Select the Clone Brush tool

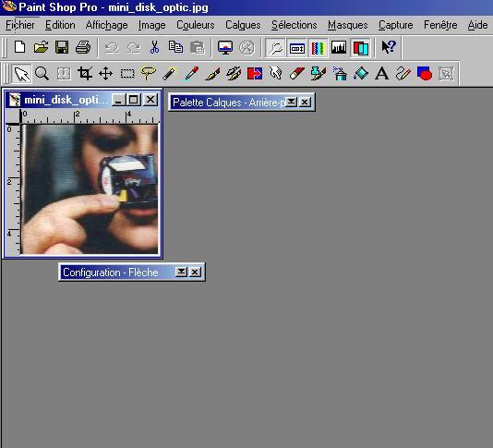[234, 74]
